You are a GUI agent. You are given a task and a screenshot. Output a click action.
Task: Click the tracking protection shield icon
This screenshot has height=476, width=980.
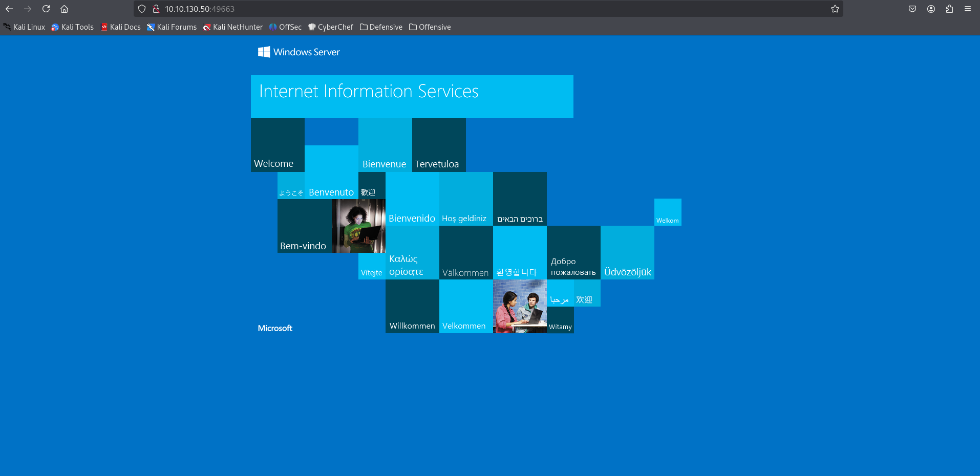[142, 9]
